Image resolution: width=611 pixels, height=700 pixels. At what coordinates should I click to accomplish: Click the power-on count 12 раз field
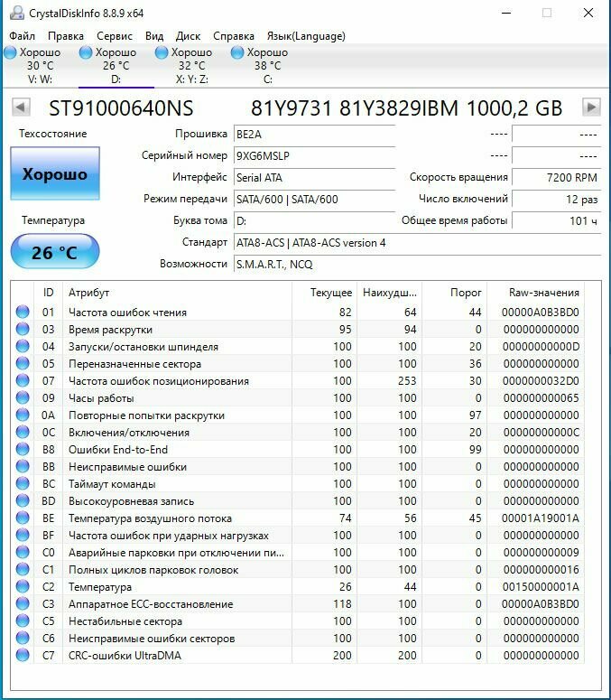point(556,199)
